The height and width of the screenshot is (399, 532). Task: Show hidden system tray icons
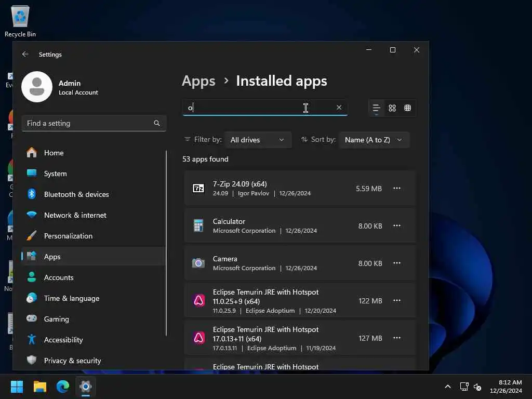448,387
